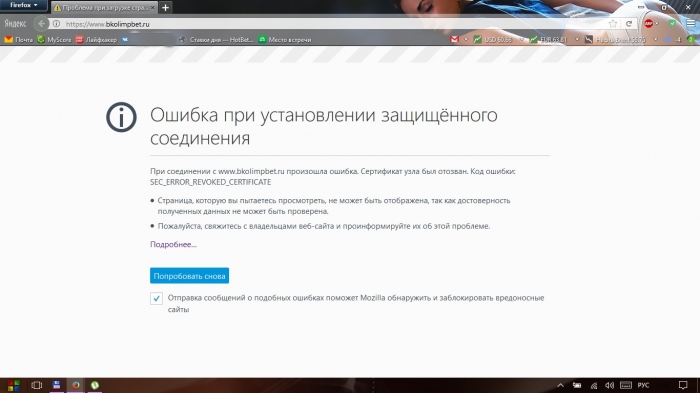This screenshot has height=393, width=700.
Task: Click the SEC_ERROR_REVOKED_CERTIFICATE error code text
Action: (210, 182)
